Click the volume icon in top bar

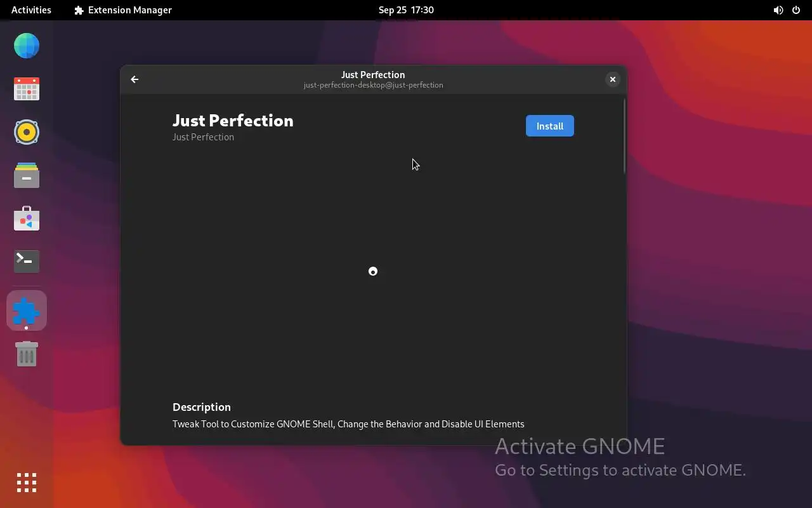pyautogui.click(x=778, y=10)
